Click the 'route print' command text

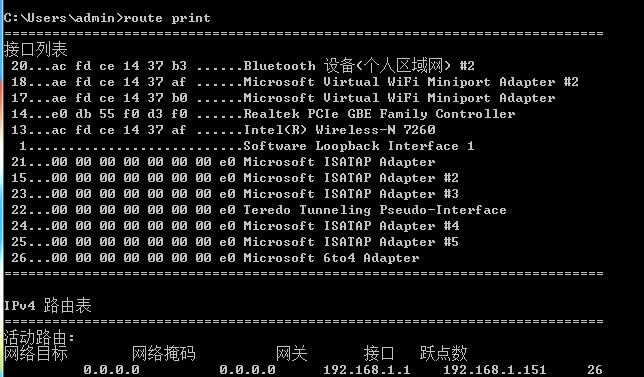(167, 18)
